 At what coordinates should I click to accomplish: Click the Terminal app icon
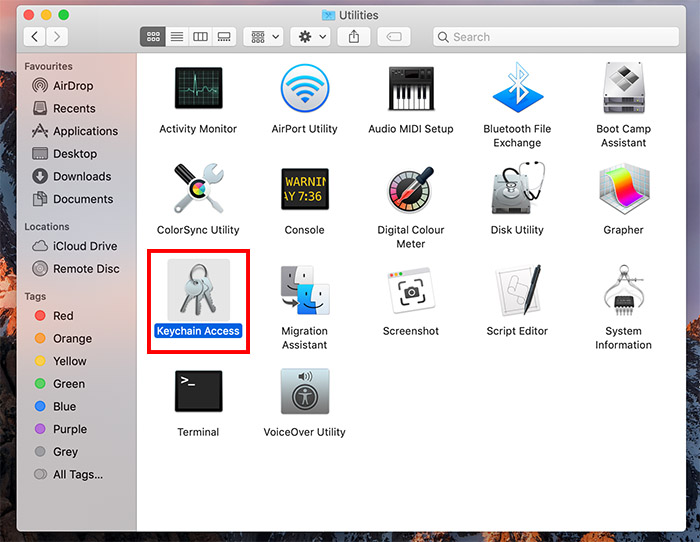(198, 391)
